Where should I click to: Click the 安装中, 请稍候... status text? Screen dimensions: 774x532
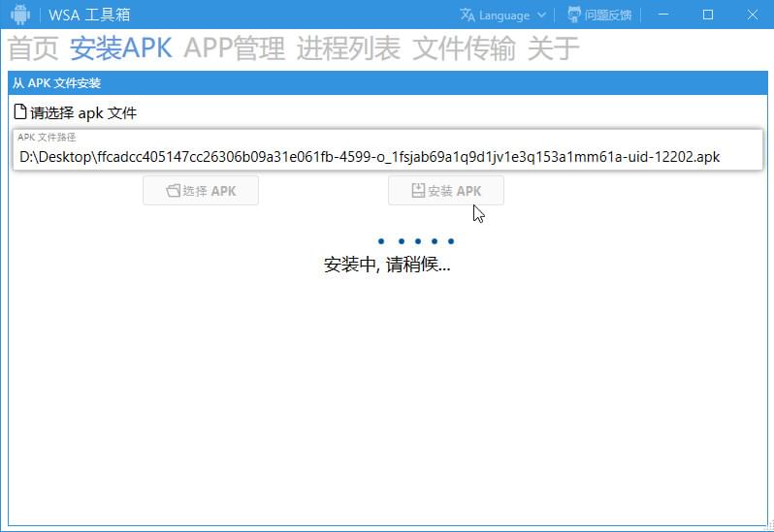[387, 265]
